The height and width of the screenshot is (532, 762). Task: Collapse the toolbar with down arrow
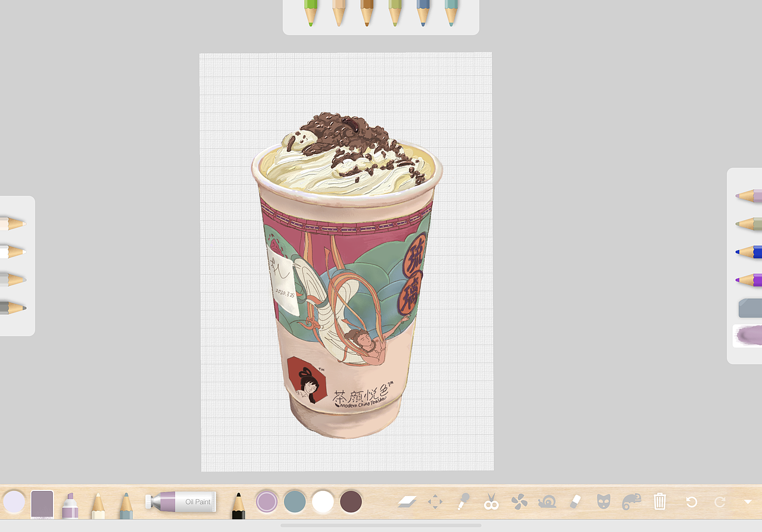pyautogui.click(x=748, y=502)
